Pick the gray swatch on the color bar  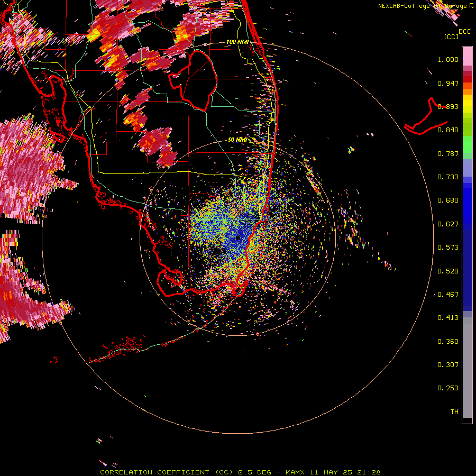coord(467,368)
